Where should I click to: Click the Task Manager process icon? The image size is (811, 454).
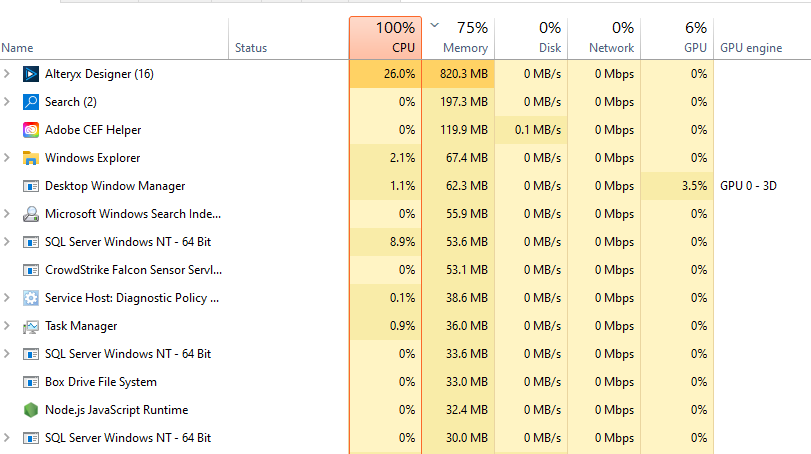tap(30, 326)
